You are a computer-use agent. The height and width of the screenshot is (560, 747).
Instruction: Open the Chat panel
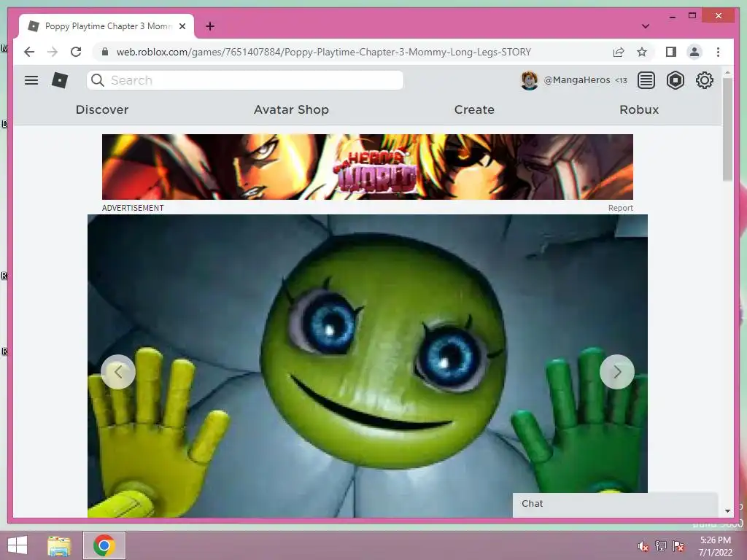[615, 504]
